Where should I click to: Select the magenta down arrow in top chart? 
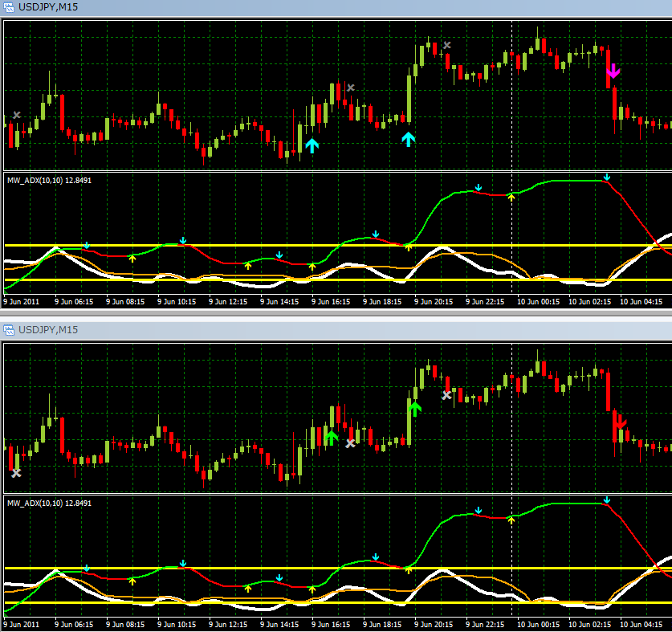[613, 71]
